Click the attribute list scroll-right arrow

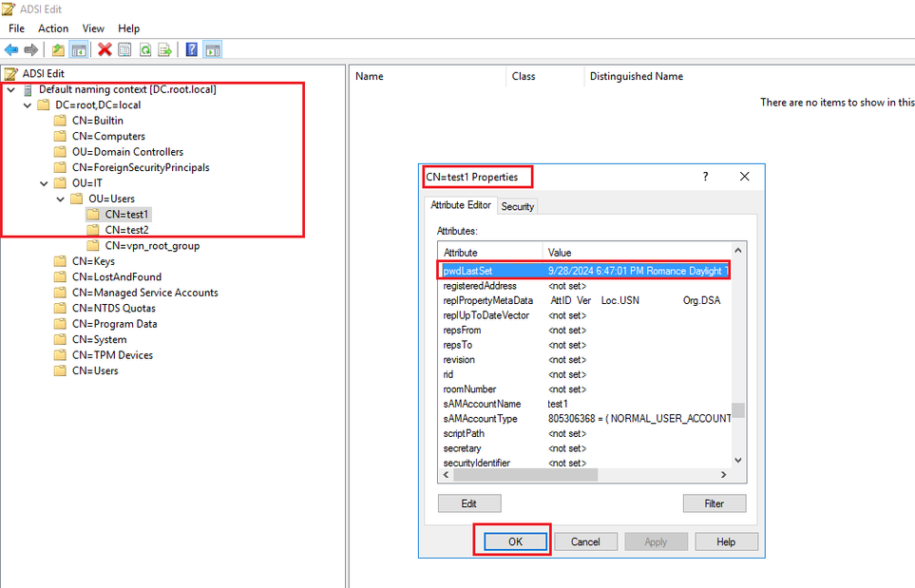[x=724, y=475]
